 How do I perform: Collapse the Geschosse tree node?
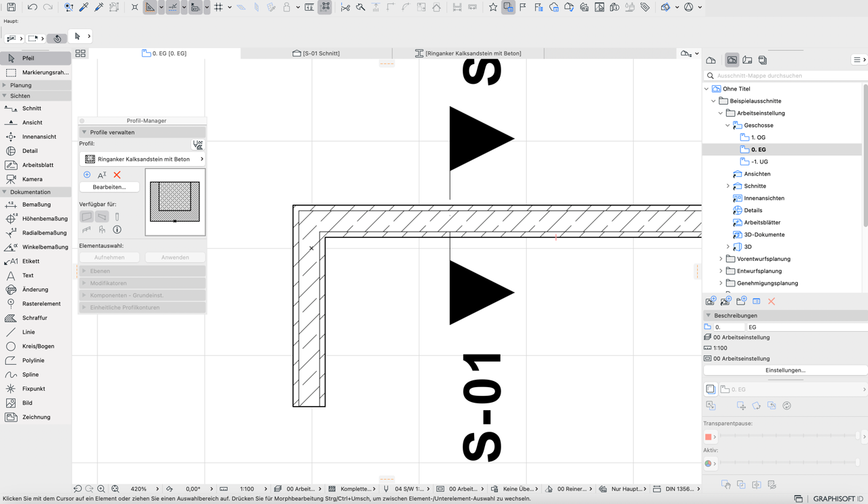pyautogui.click(x=727, y=126)
